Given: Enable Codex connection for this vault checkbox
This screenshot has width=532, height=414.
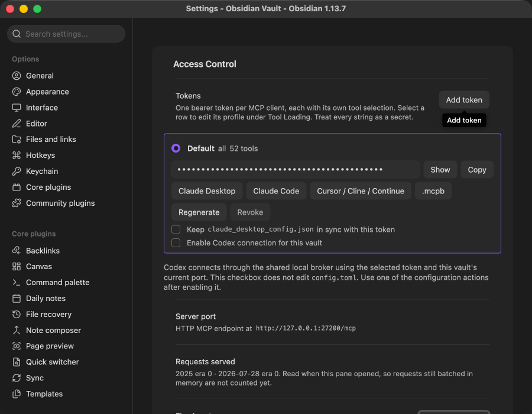Looking at the screenshot, I should tap(176, 242).
